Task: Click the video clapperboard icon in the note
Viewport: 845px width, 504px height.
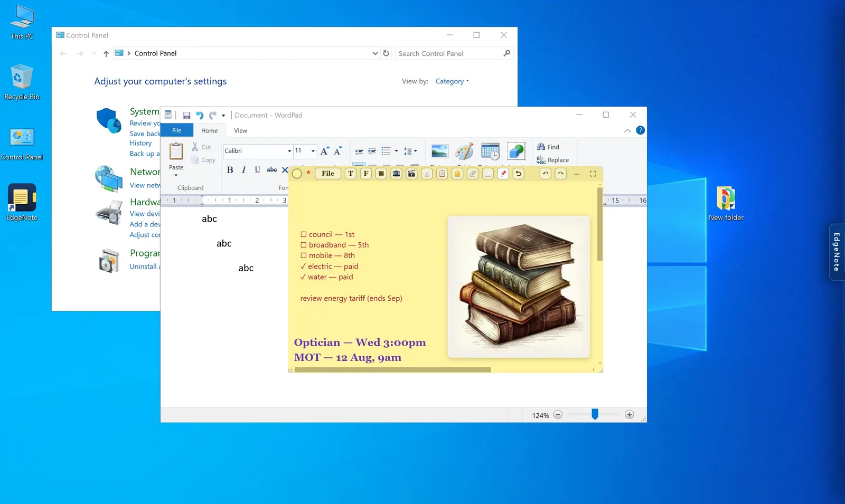Action: (411, 174)
